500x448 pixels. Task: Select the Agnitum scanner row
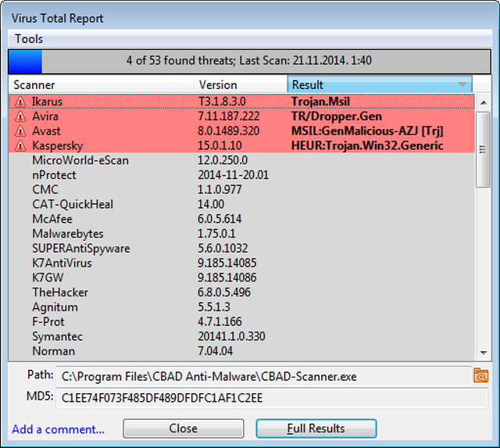[241, 307]
